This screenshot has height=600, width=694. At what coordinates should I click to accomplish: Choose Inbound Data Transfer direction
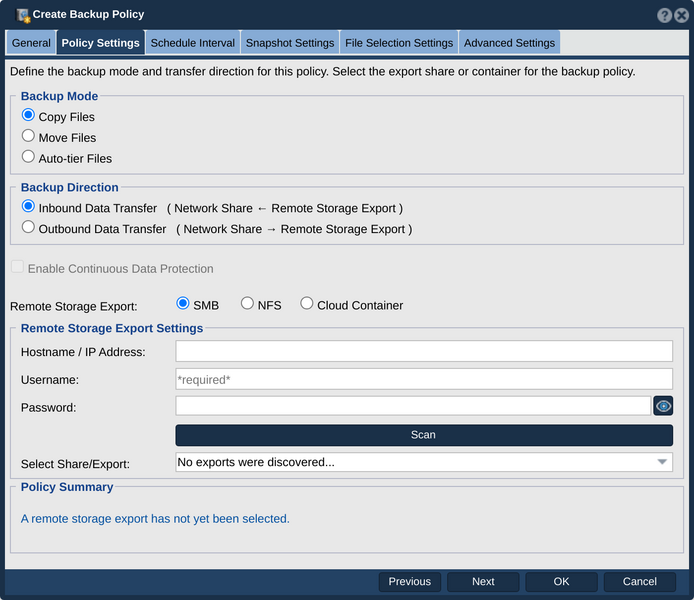[x=28, y=206]
